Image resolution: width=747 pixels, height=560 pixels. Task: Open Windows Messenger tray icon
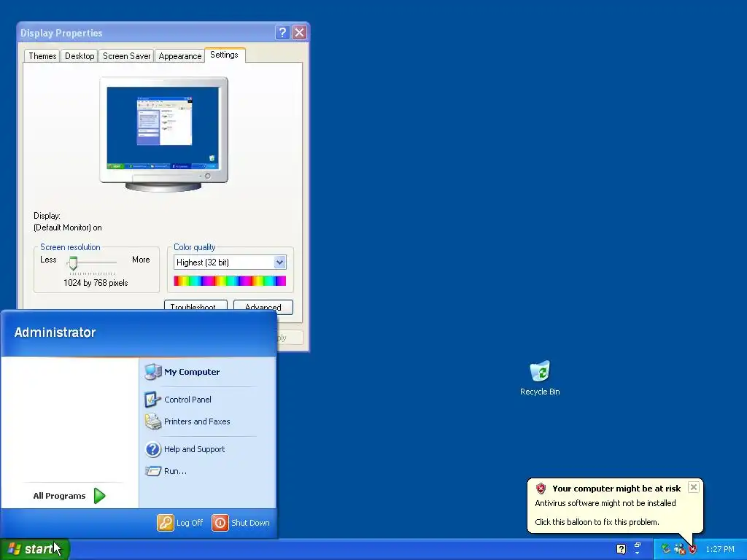[x=679, y=549]
